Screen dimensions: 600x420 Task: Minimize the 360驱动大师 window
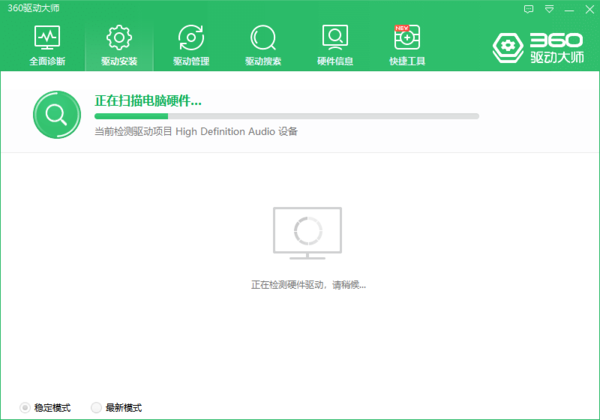567,8
